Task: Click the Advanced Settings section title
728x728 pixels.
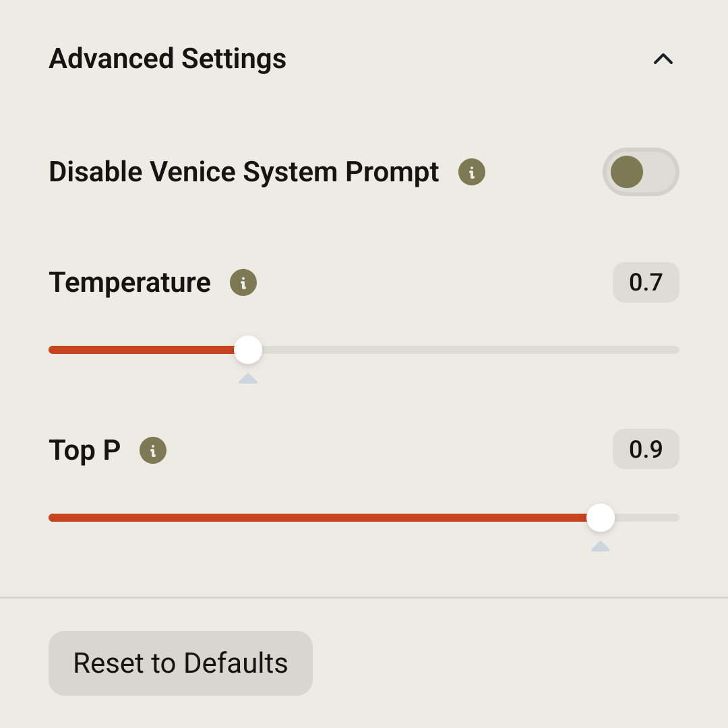Action: tap(167, 59)
